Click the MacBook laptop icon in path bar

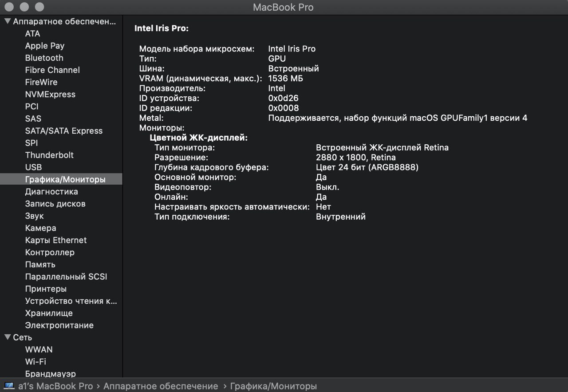pos(9,386)
